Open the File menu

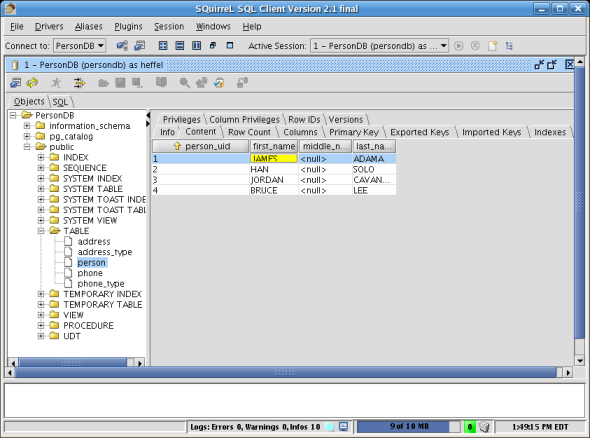(17, 27)
